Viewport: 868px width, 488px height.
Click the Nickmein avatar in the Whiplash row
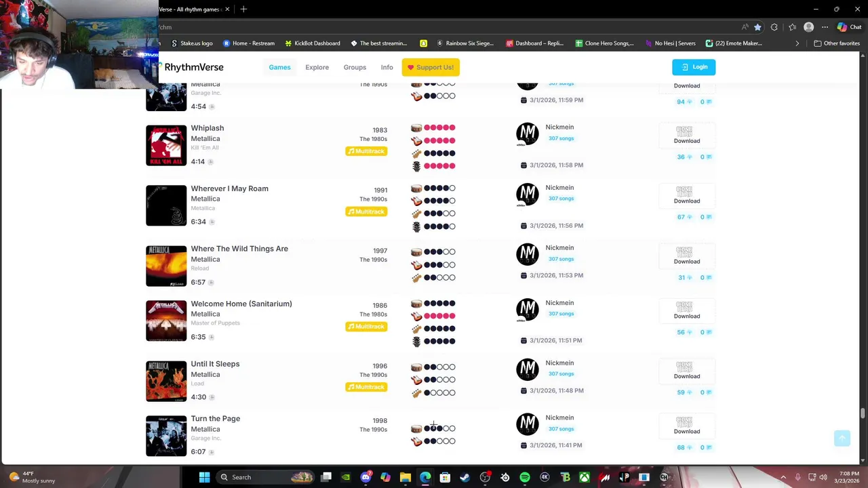(527, 134)
